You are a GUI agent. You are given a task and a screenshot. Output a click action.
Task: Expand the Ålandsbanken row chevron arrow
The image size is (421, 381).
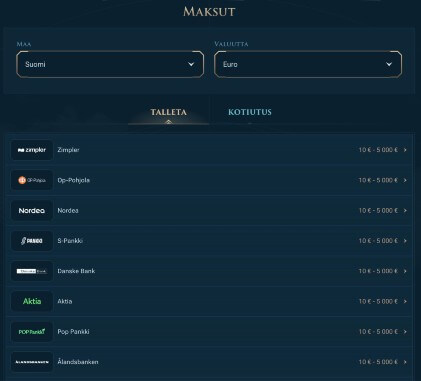[405, 362]
